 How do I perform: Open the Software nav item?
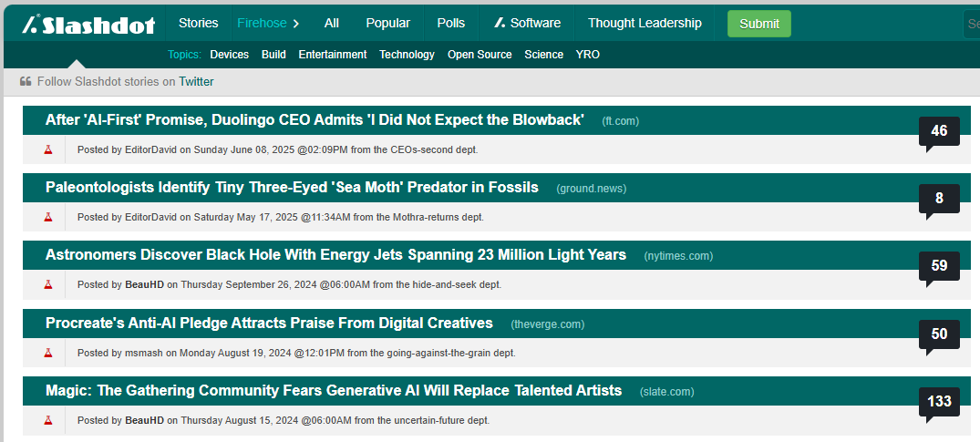(527, 23)
